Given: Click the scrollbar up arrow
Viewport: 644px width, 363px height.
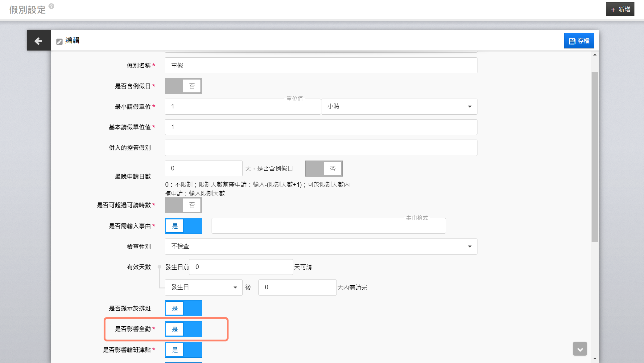Looking at the screenshot, I should click(x=595, y=55).
